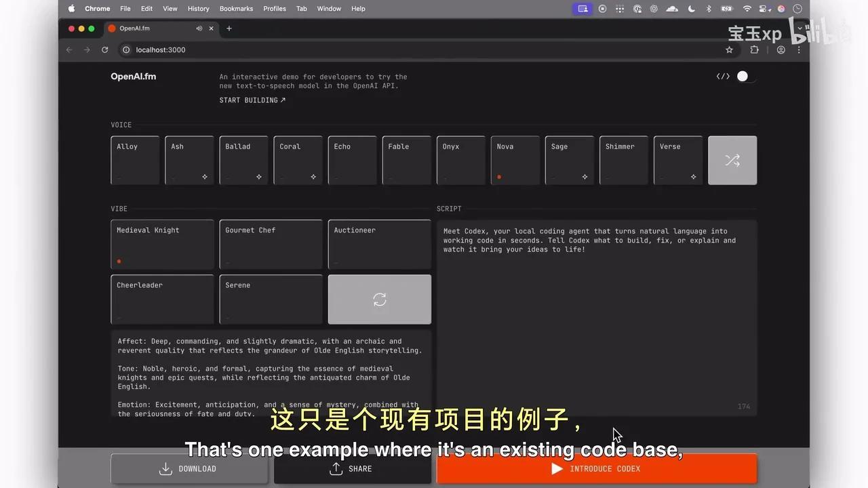Screen dimensions: 868x488
Task: Reload the page in Chrome
Action: [x=104, y=49]
